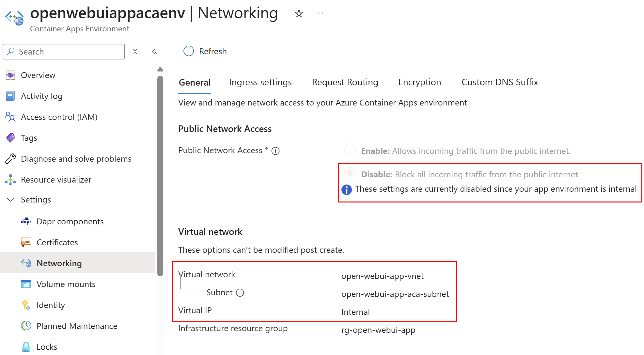
Task: Click the Refresh circular arrow icon
Action: tap(189, 51)
